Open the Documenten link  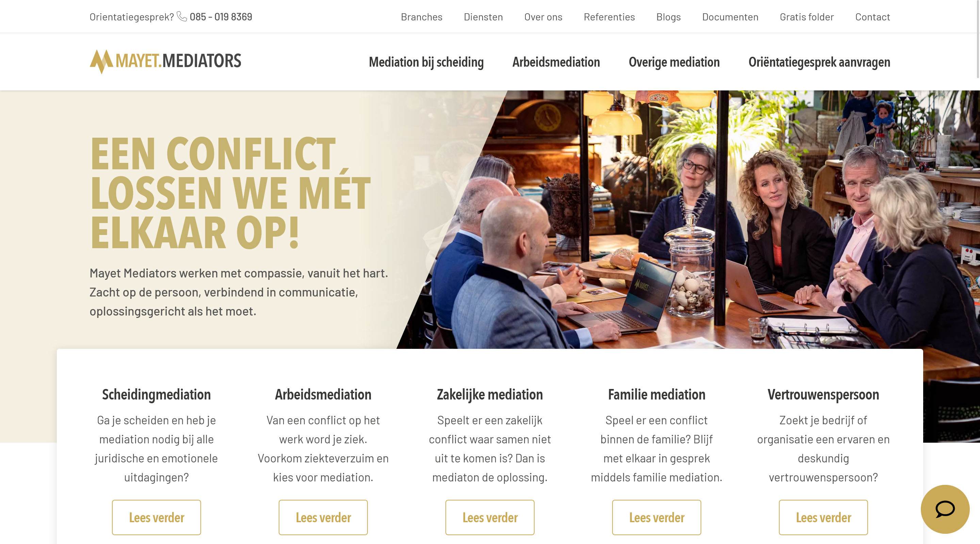point(730,17)
